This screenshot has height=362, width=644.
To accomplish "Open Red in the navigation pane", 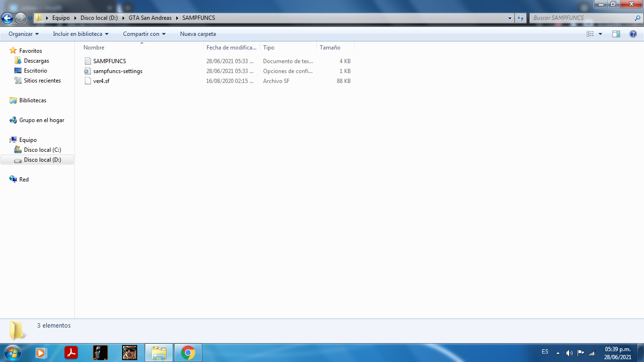I will 24,180.
